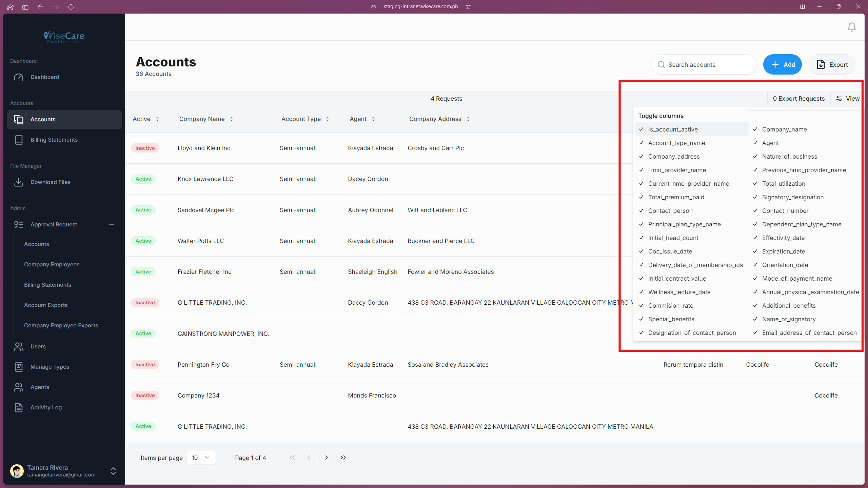Go to Billing Statements under the Accounts section
Viewport: 868px width, 488px height.
[54, 140]
